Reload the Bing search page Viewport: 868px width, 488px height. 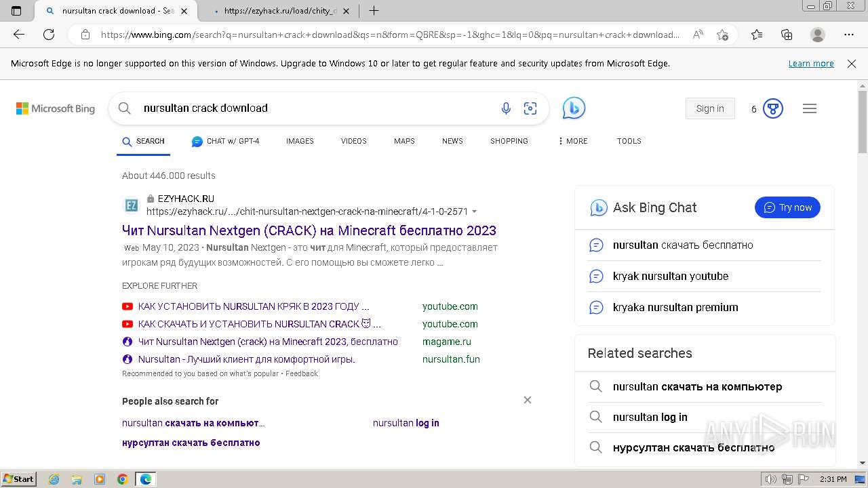click(49, 35)
